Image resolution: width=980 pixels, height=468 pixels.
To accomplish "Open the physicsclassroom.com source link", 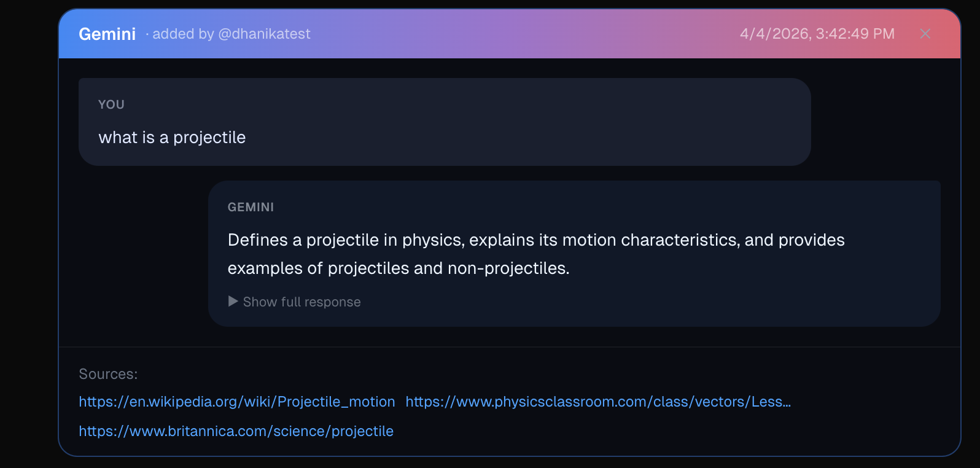I will point(597,402).
